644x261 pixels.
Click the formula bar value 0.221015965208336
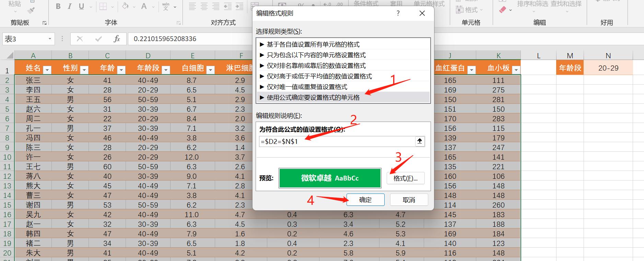(165, 39)
